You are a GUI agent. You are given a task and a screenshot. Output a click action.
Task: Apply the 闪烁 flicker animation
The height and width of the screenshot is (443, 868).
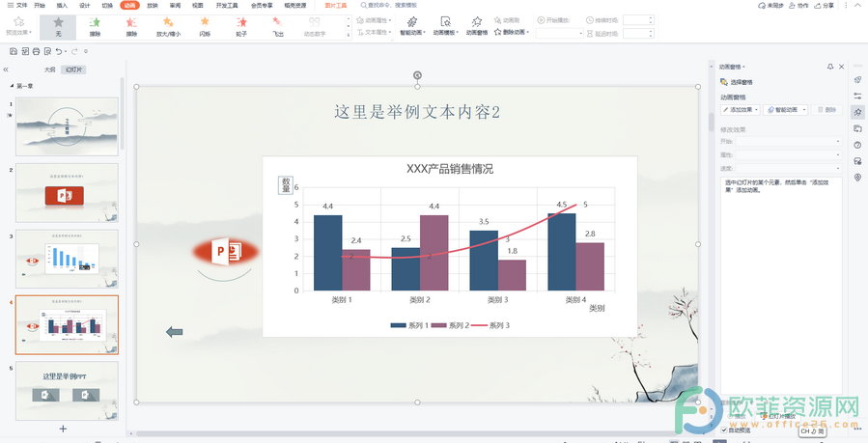205,27
